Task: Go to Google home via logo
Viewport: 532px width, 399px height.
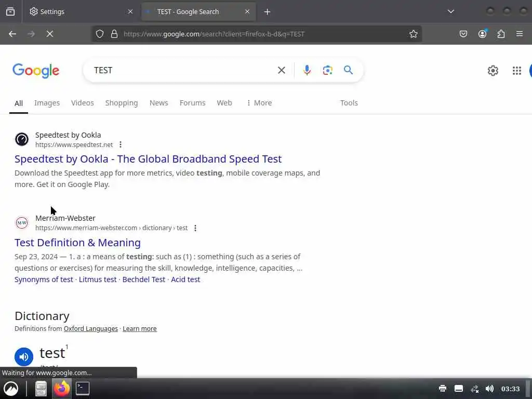Action: point(36,71)
